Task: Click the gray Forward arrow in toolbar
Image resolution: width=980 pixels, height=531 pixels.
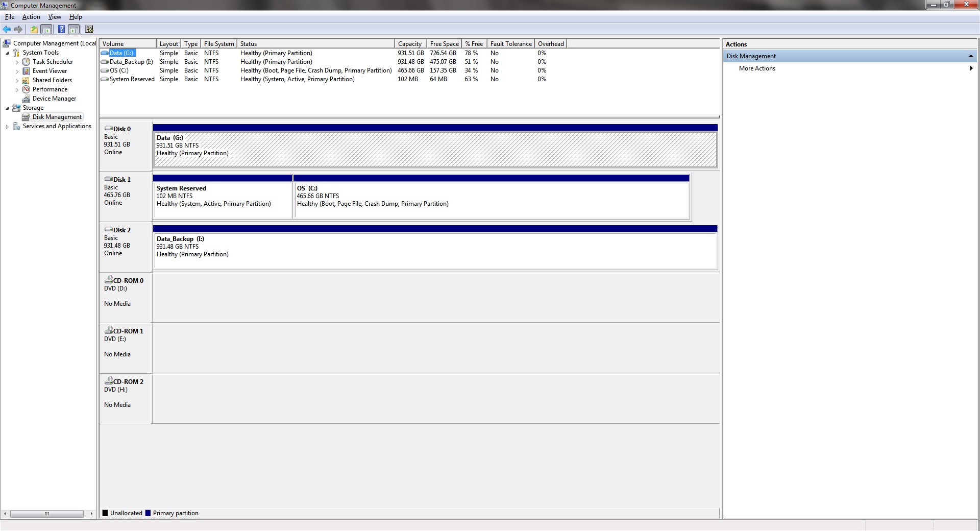Action: (18, 30)
